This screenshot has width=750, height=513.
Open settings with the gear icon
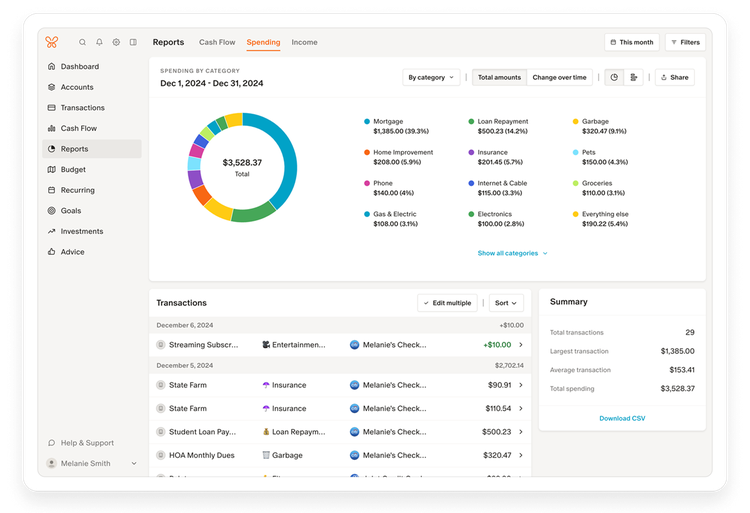116,42
